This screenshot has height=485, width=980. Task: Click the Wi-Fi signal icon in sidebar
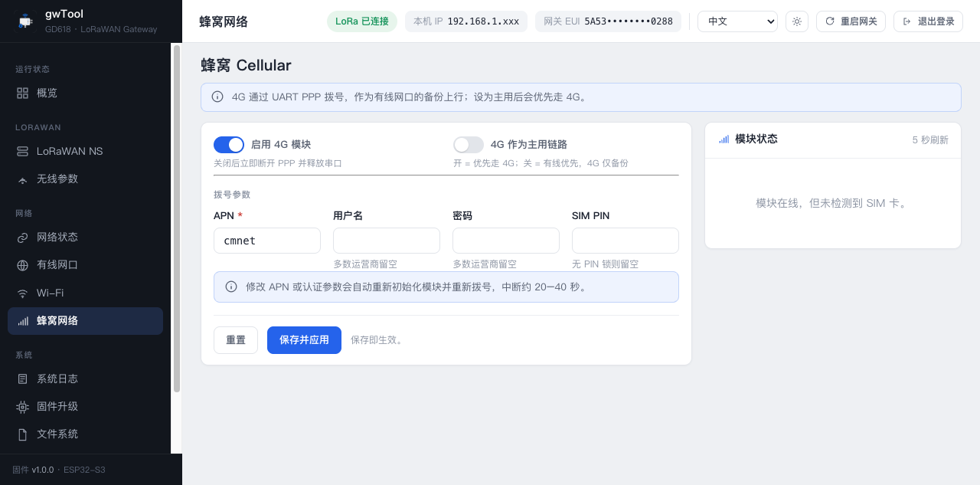22,293
